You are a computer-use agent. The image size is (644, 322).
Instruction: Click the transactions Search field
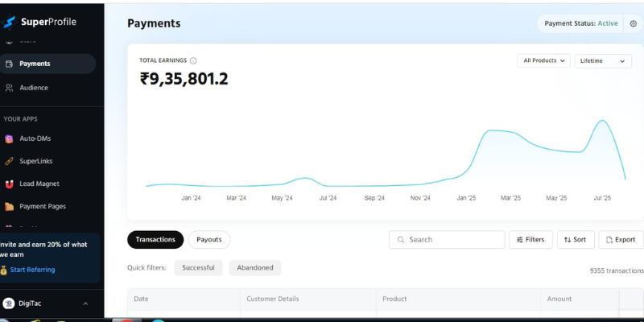click(446, 240)
